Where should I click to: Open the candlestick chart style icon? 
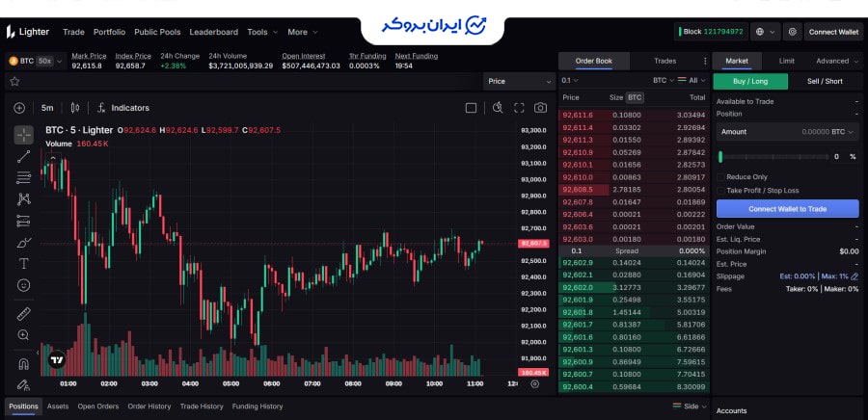tap(74, 108)
